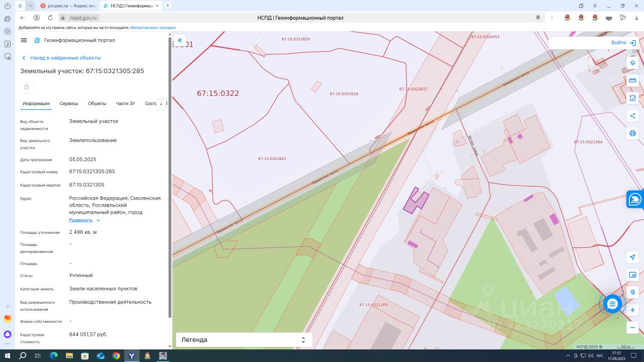
Task: Open the tab groups dropdown
Action: point(30,6)
